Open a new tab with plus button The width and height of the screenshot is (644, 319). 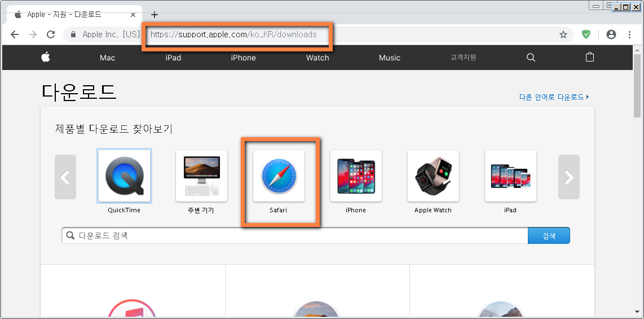tap(155, 15)
